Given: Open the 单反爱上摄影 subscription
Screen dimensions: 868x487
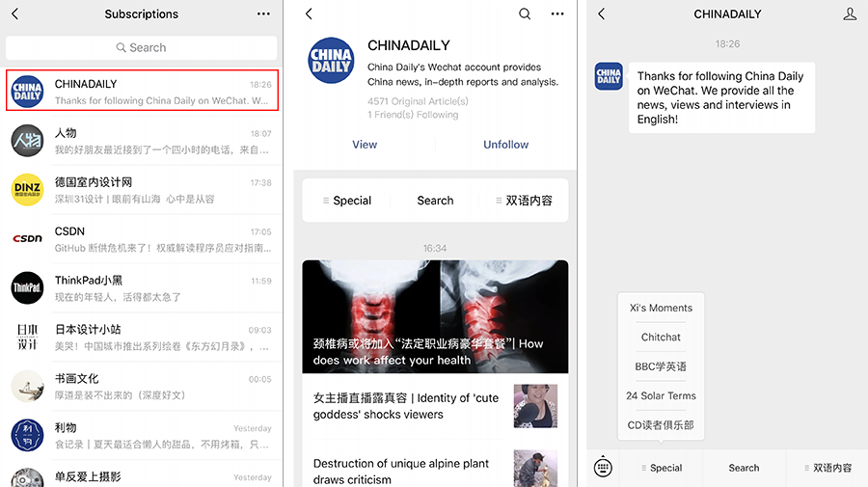Looking at the screenshot, I should pyautogui.click(x=142, y=474).
